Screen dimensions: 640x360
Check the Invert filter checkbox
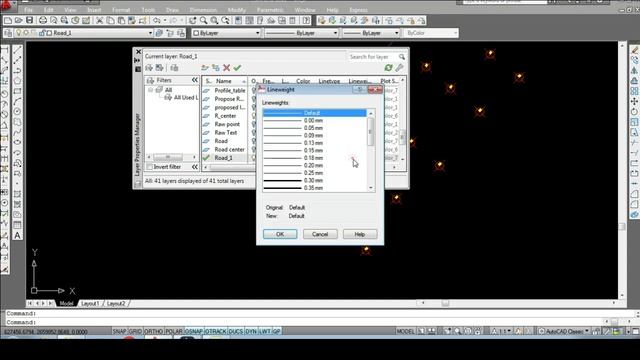(x=149, y=167)
